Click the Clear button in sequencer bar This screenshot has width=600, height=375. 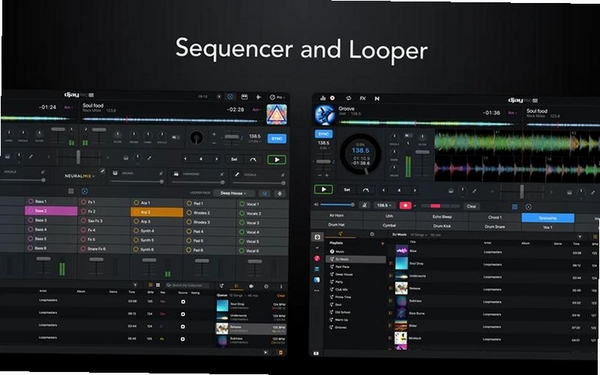(x=471, y=206)
